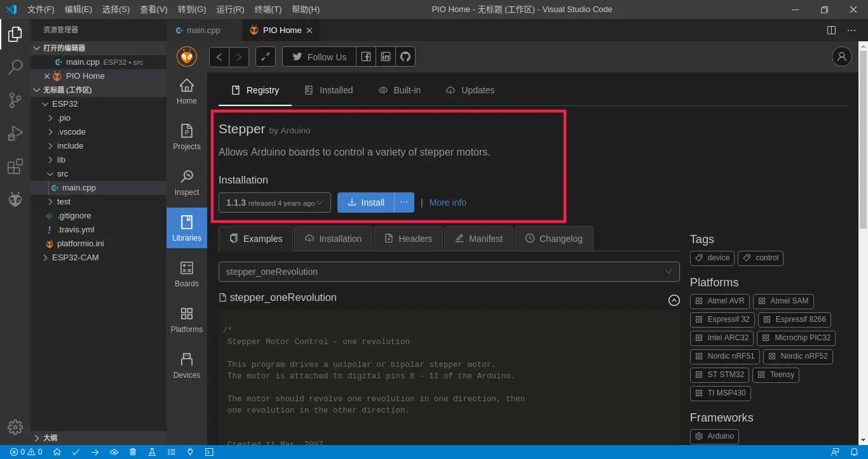
Task: Click the PlatformIO Upload arrow in status bar
Action: pyautogui.click(x=95, y=452)
